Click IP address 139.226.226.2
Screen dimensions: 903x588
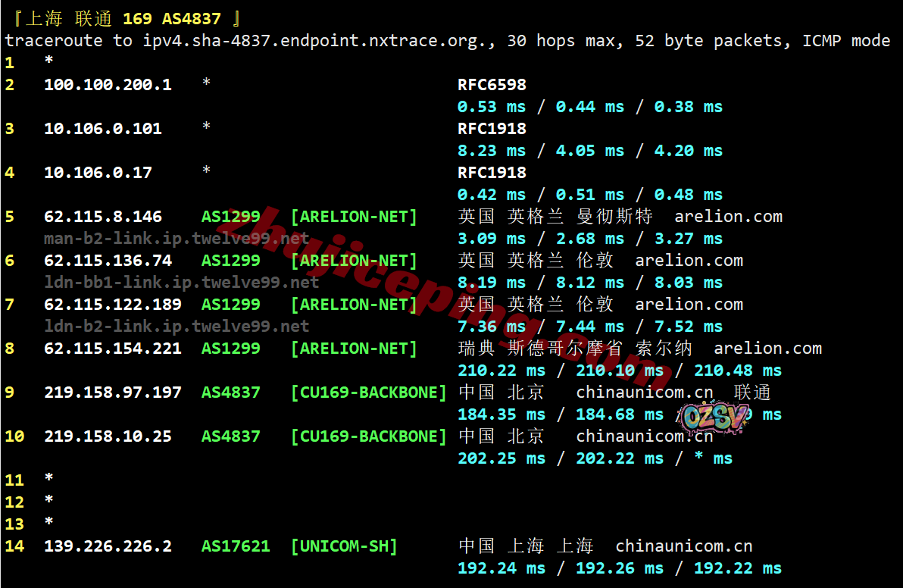pyautogui.click(x=108, y=546)
